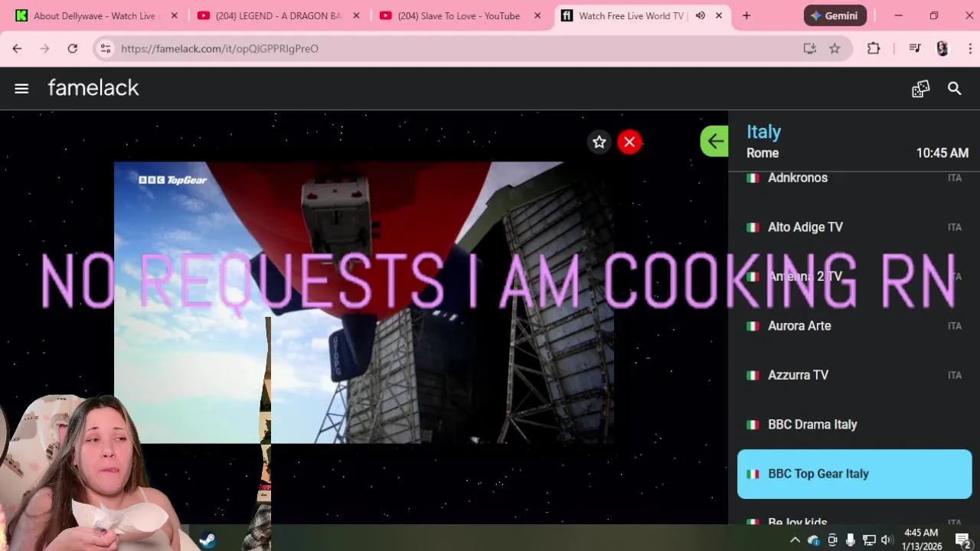The image size is (980, 551).
Task: Open Chrome three-dot menu
Action: (970, 48)
